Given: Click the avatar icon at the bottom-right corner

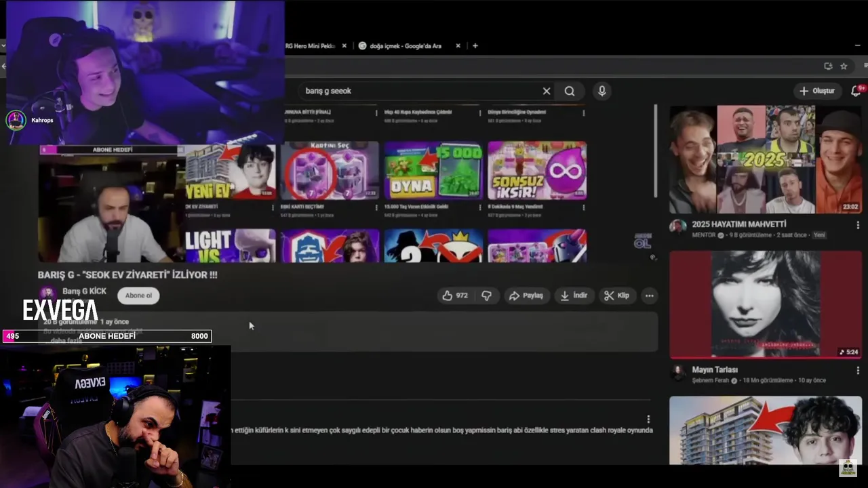Looking at the screenshot, I should (x=848, y=468).
